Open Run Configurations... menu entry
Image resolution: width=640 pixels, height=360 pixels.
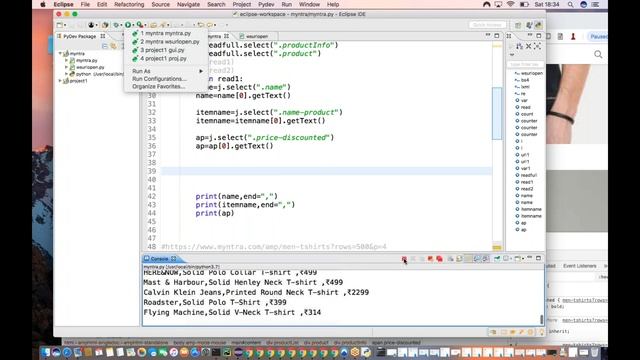[x=159, y=79]
